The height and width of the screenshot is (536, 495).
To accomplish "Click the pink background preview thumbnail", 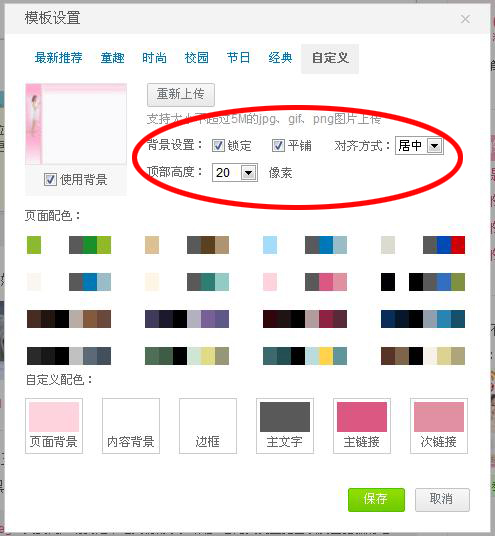I will coord(76,124).
